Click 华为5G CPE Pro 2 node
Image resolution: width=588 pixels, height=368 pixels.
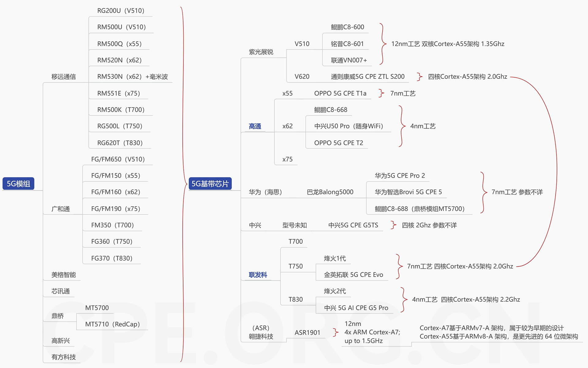point(400,176)
